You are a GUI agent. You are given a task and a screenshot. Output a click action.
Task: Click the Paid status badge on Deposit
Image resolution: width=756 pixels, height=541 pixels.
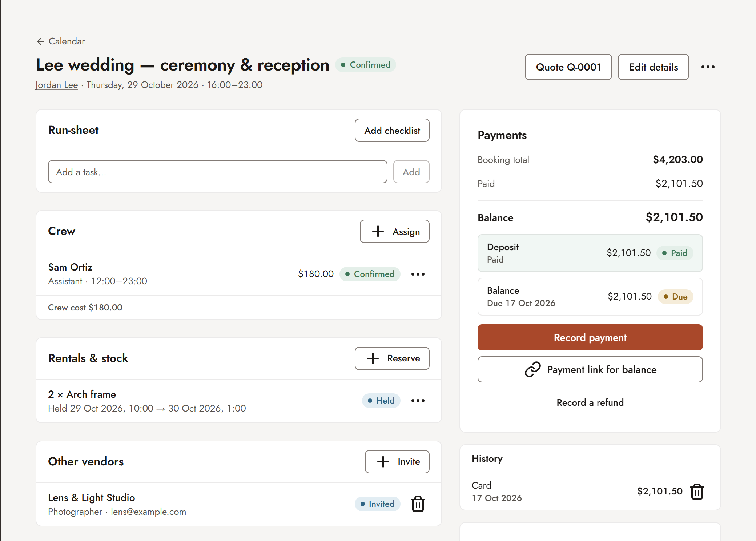675,253
